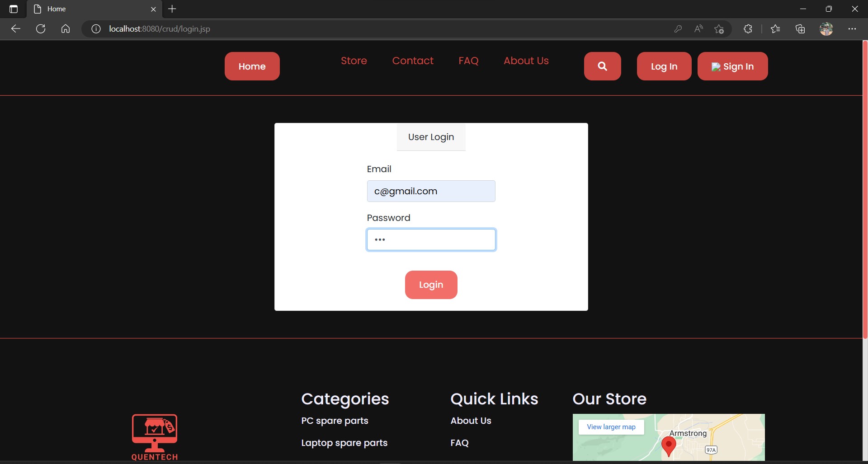Click the Log In button in the header
The height and width of the screenshot is (464, 868).
(x=664, y=66)
